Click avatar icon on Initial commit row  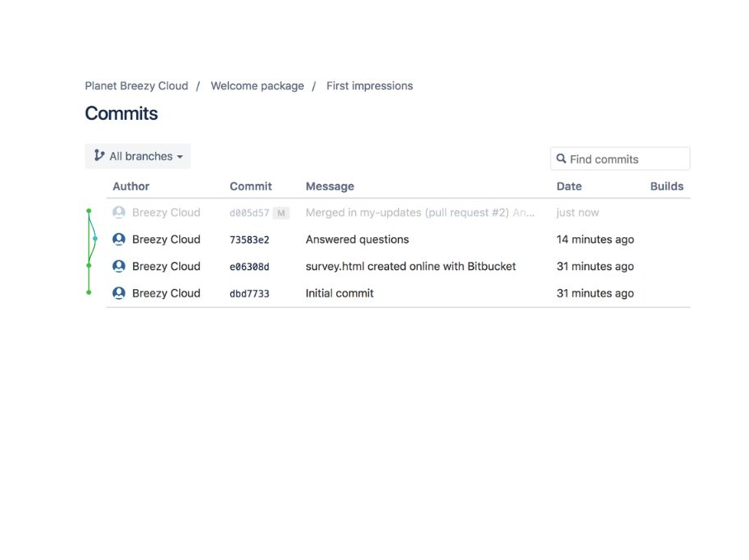tap(119, 293)
